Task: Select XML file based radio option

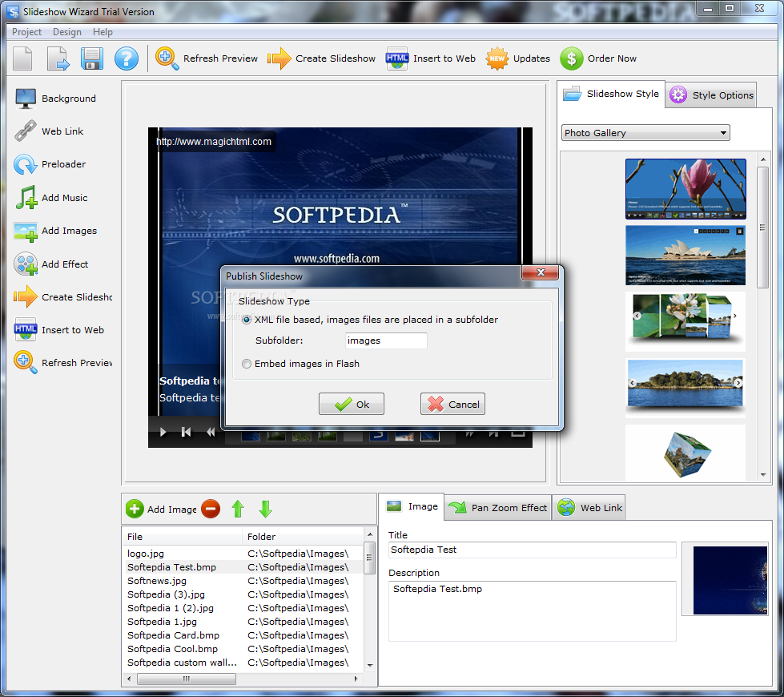Action: click(x=247, y=320)
